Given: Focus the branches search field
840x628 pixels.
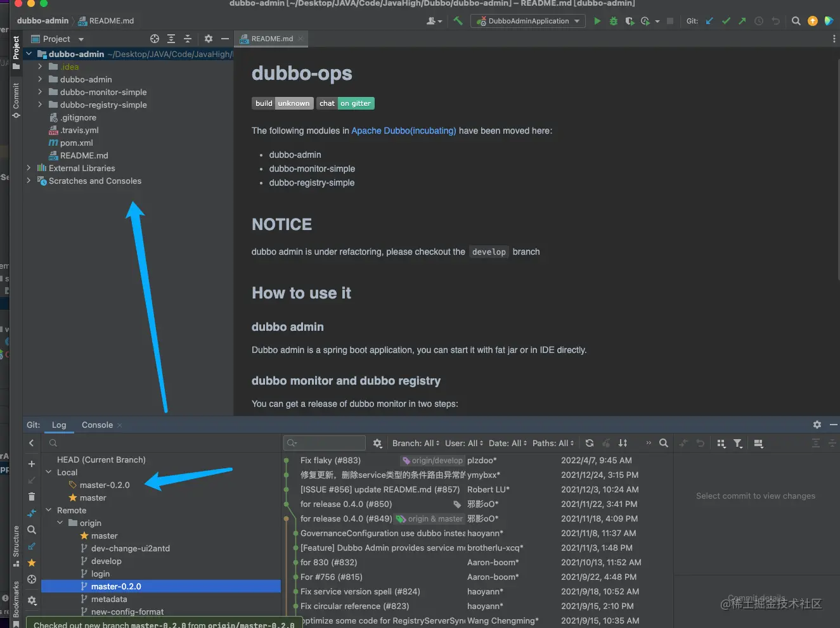Looking at the screenshot, I should point(162,443).
